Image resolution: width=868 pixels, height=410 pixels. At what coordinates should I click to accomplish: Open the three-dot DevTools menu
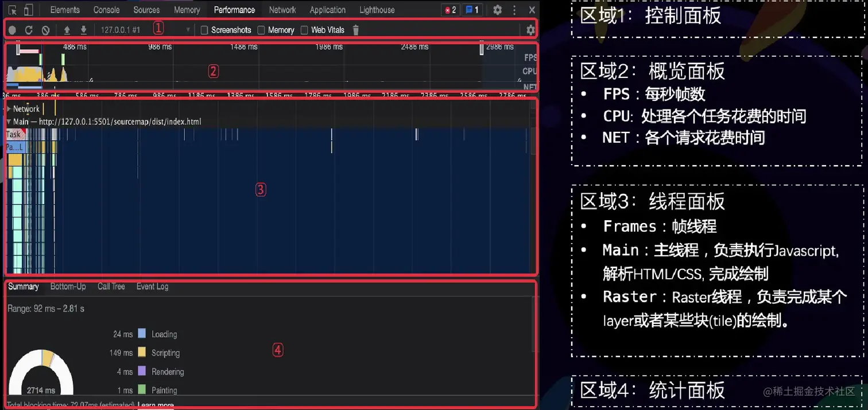click(514, 10)
